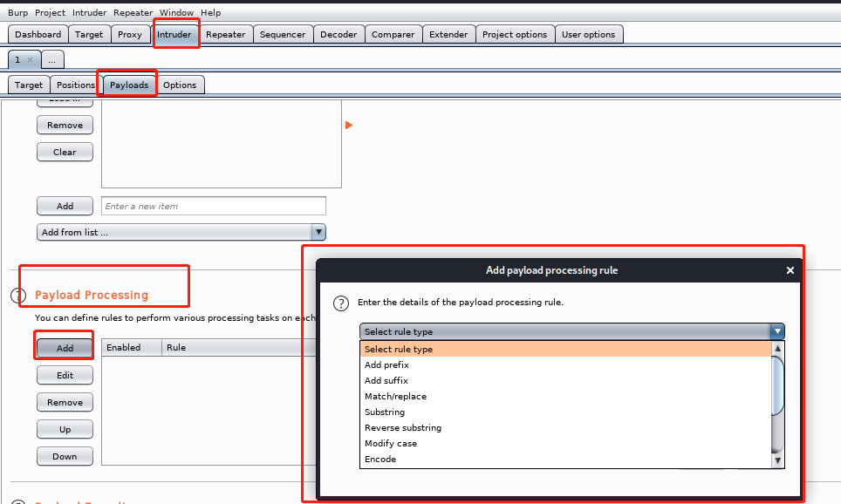Select Intruder attack tab 1

[x=17, y=59]
